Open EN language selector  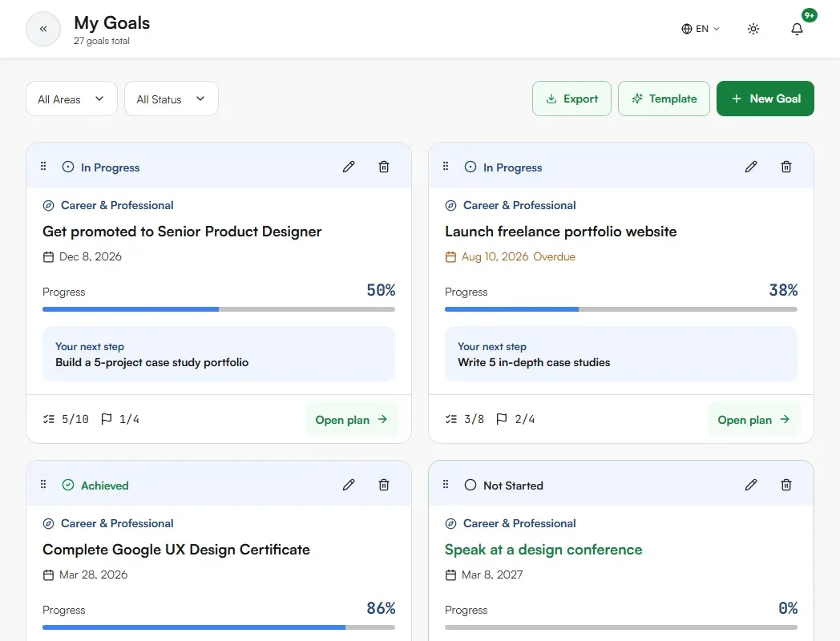click(x=701, y=29)
